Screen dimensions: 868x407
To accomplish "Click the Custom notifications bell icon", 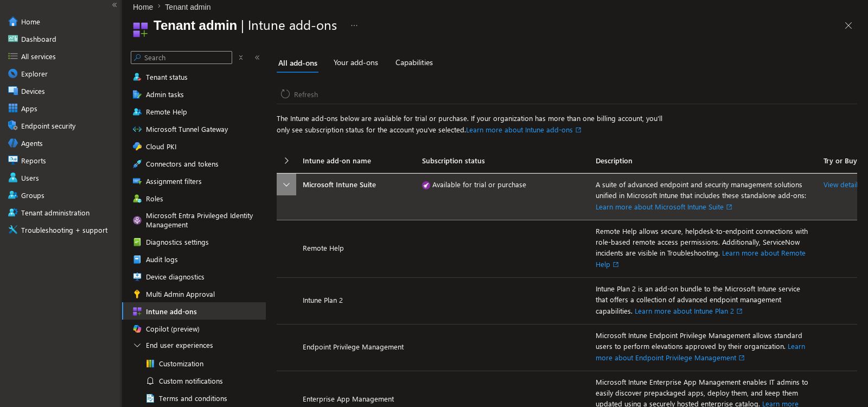I will [x=150, y=381].
